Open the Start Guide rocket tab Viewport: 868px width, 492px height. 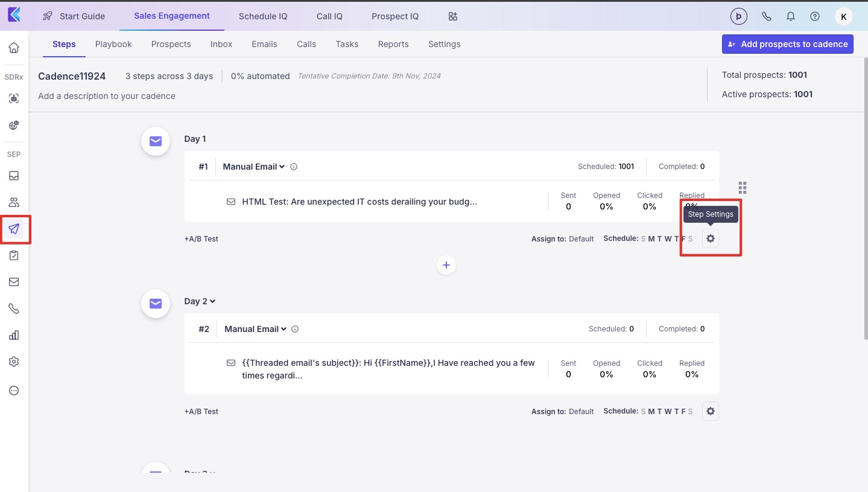click(x=74, y=16)
